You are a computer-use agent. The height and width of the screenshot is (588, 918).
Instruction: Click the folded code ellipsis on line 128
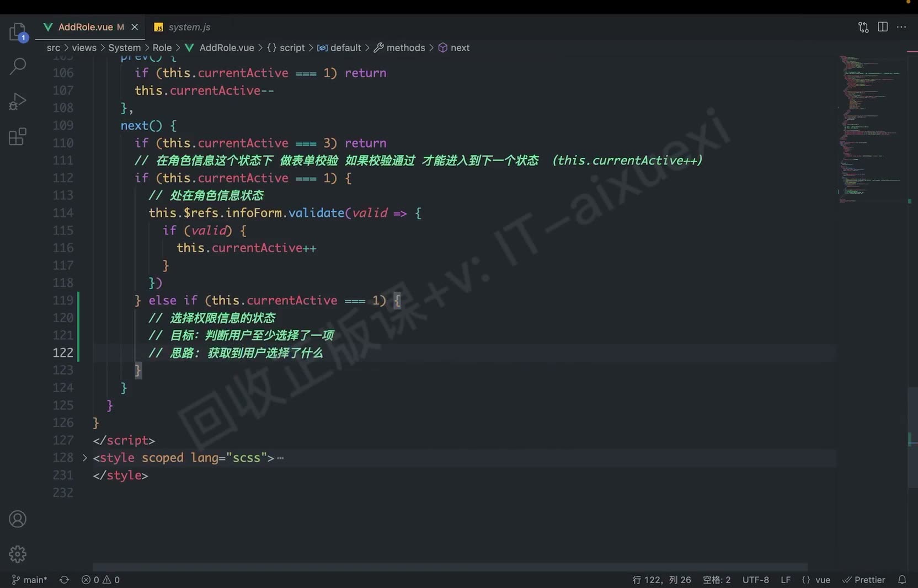pyautogui.click(x=280, y=458)
